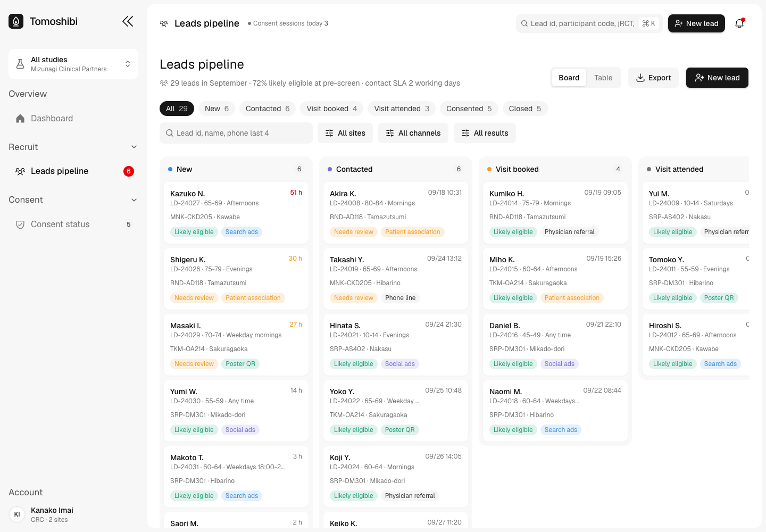Open the notifications bell
This screenshot has height=532, width=766.
(x=739, y=23)
